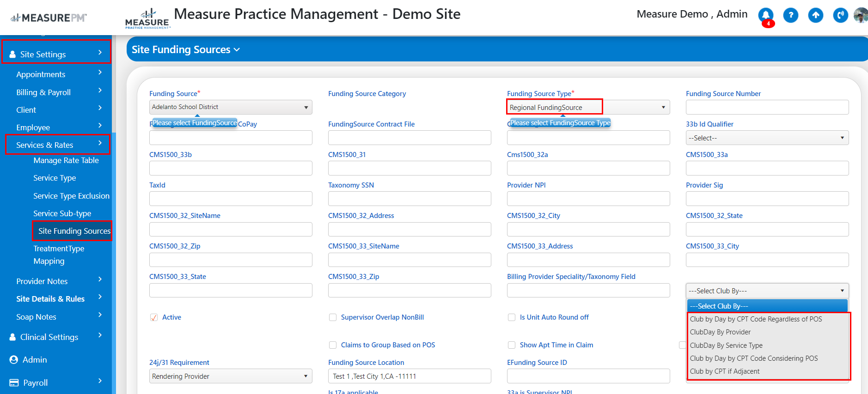
Task: Expand the Clinical Settings chevron
Action: pos(100,335)
